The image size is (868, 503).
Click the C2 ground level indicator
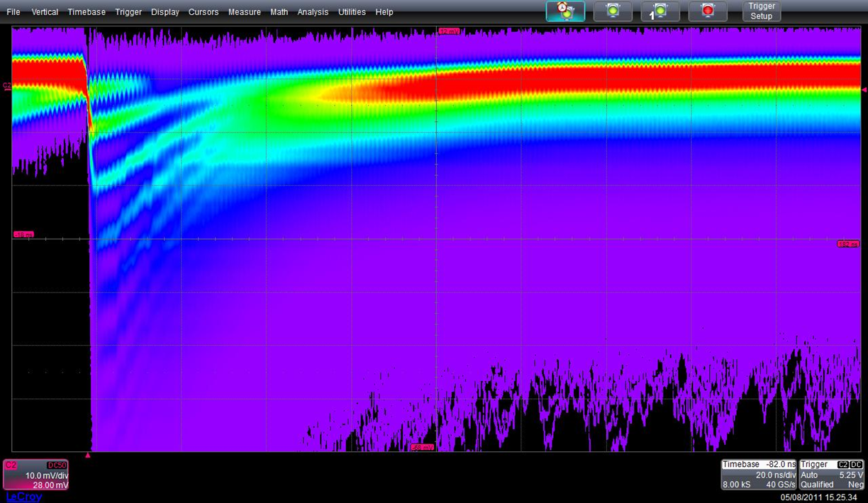(x=7, y=86)
